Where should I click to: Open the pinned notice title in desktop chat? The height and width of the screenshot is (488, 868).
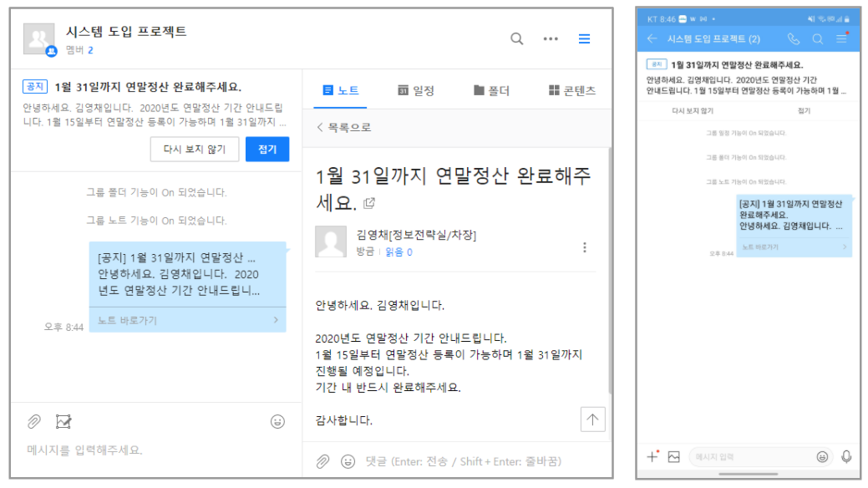pos(148,87)
